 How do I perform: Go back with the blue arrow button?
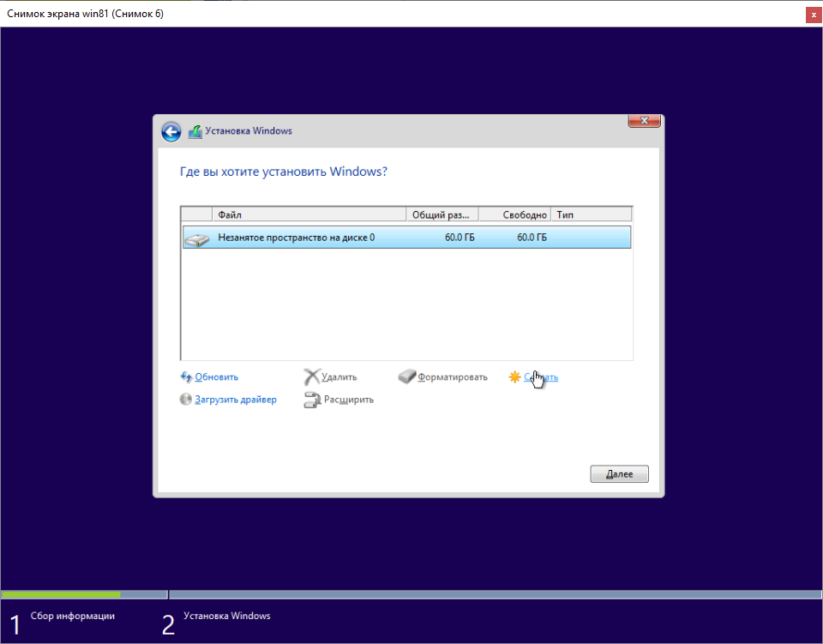(x=171, y=131)
